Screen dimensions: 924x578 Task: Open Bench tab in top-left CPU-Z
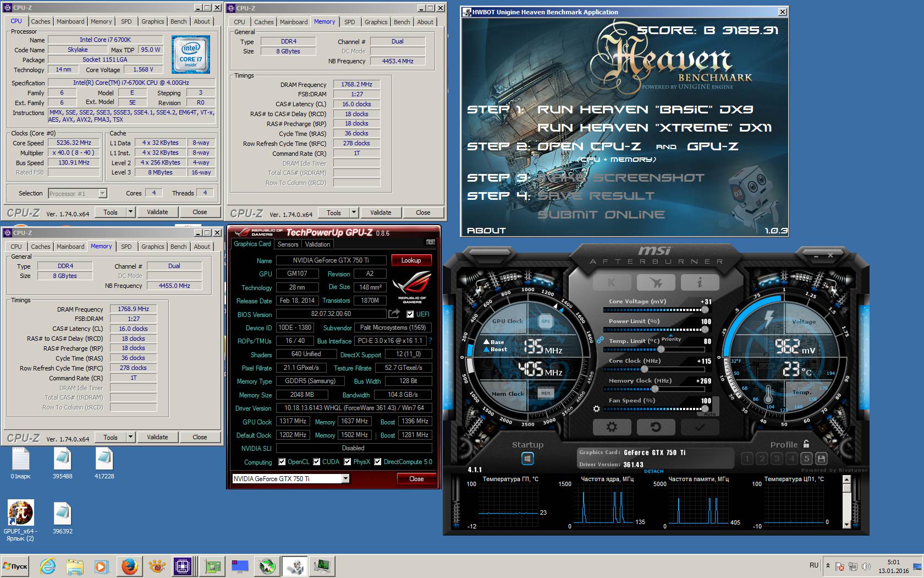click(178, 21)
